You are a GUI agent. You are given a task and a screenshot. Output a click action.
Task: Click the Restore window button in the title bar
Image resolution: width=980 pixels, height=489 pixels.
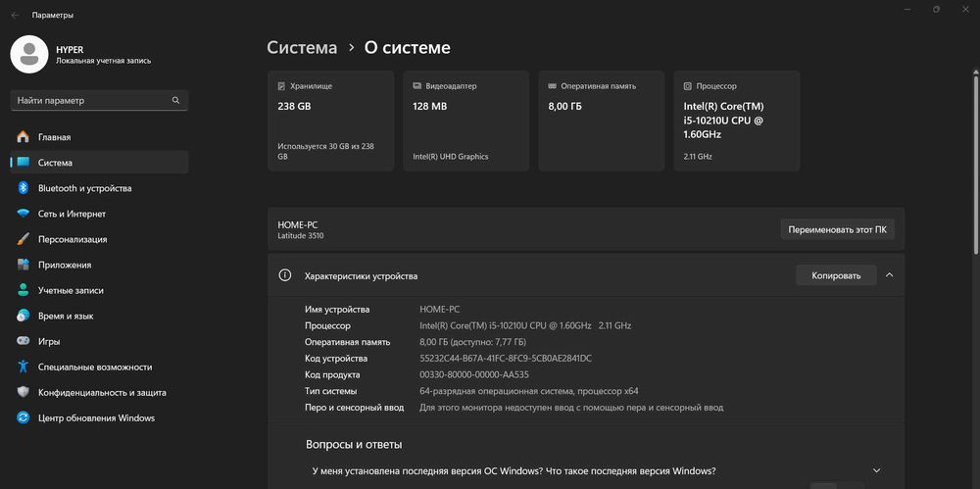[x=936, y=10]
